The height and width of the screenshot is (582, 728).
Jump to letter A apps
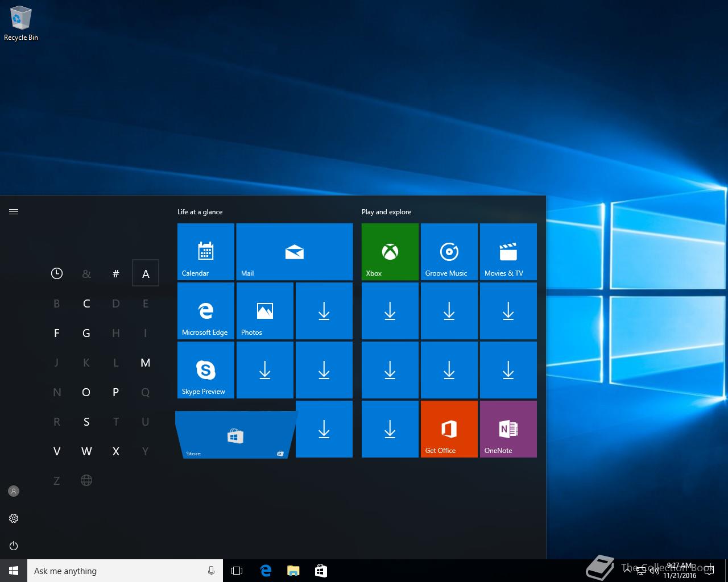click(146, 273)
